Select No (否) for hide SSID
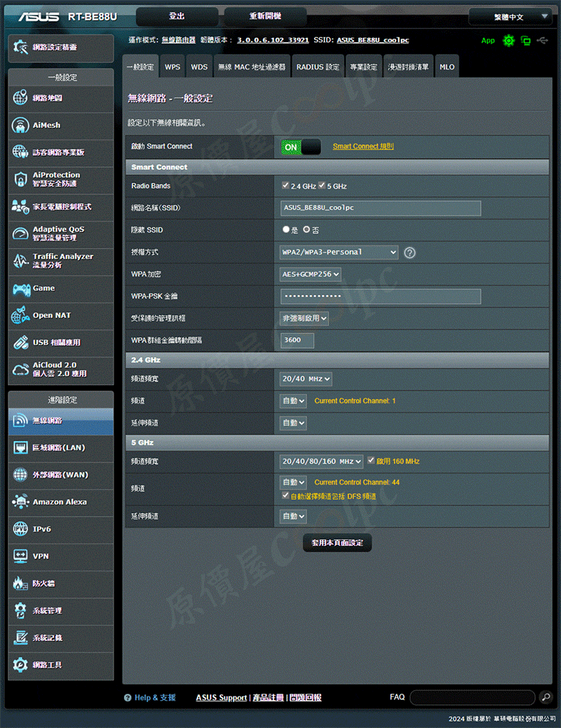The image size is (561, 728). click(306, 229)
